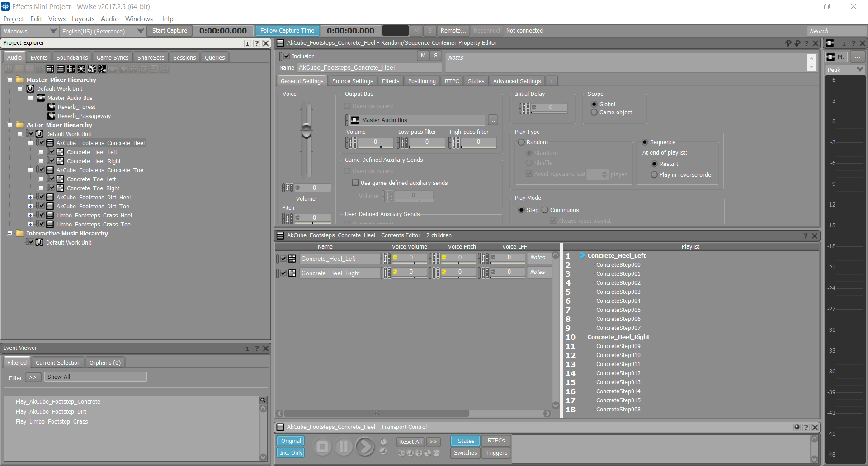Click the Transport Control stop button
This screenshot has height=466, width=868.
tap(322, 447)
